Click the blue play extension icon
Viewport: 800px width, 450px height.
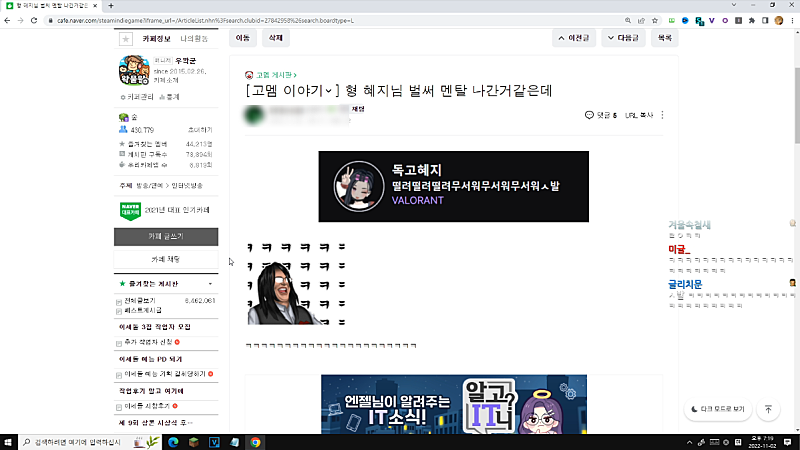click(685, 20)
